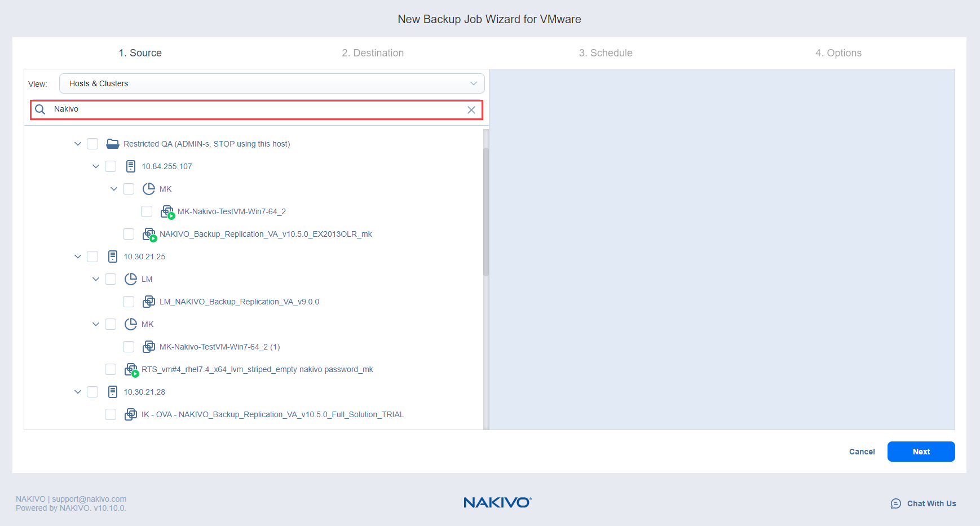Click the LM resource pool icon
The width and height of the screenshot is (980, 526).
[x=131, y=279]
